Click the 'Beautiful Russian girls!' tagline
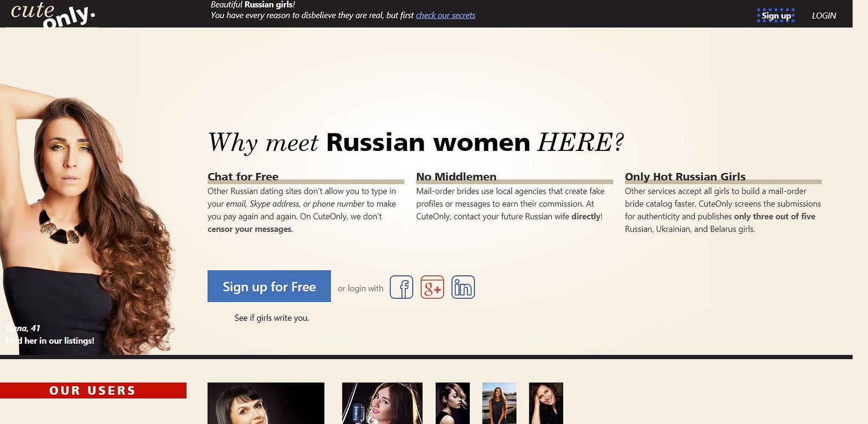 [x=253, y=5]
